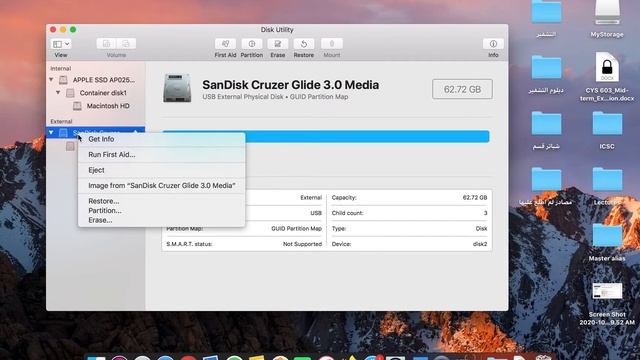Viewport: 640px width, 360px height.
Task: Click the Device value disk2
Action: 480,244
